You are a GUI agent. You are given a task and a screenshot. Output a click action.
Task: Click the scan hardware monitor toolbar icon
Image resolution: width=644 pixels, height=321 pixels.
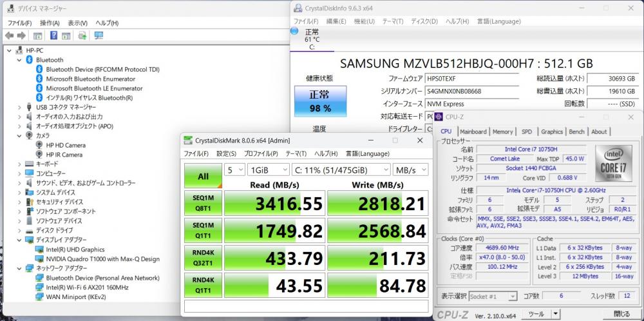coord(99,35)
